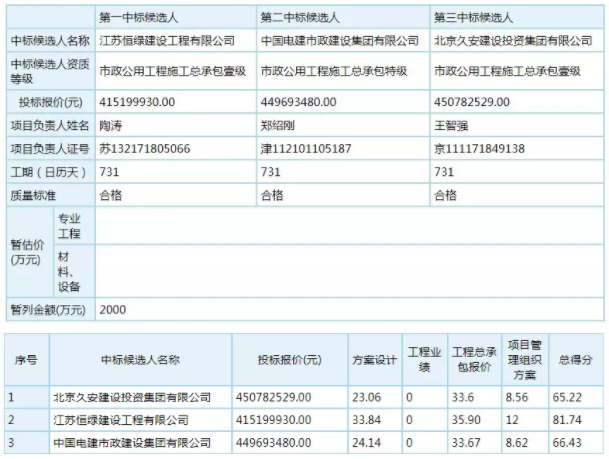Click the 投标报价(元) row label in the top table

pos(50,102)
